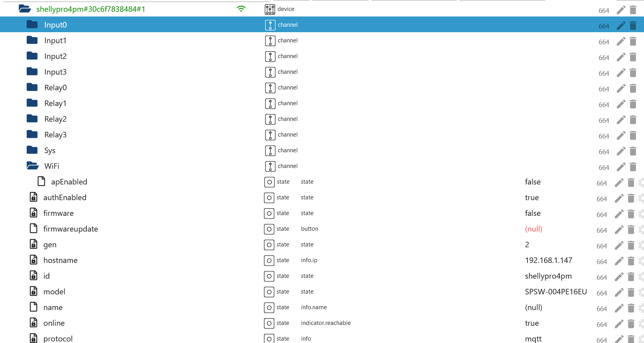
Task: Open custom settings gear for hostname
Action: point(641,261)
